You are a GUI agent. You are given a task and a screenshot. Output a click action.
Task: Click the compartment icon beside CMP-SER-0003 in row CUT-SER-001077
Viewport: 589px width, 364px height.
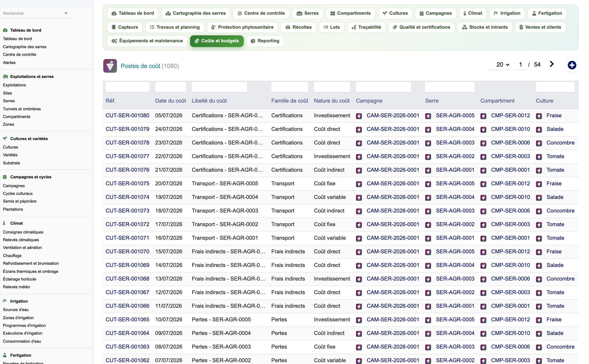[483, 157]
